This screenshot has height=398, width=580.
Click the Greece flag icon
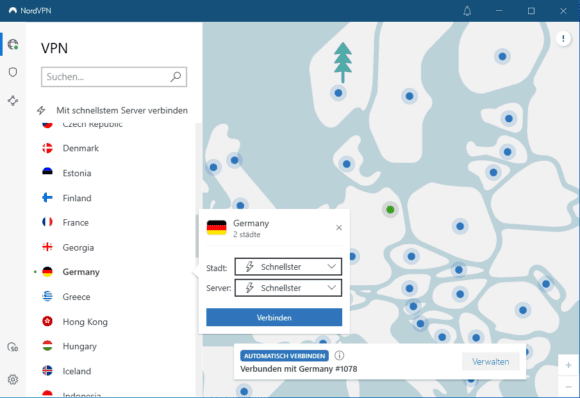click(47, 296)
